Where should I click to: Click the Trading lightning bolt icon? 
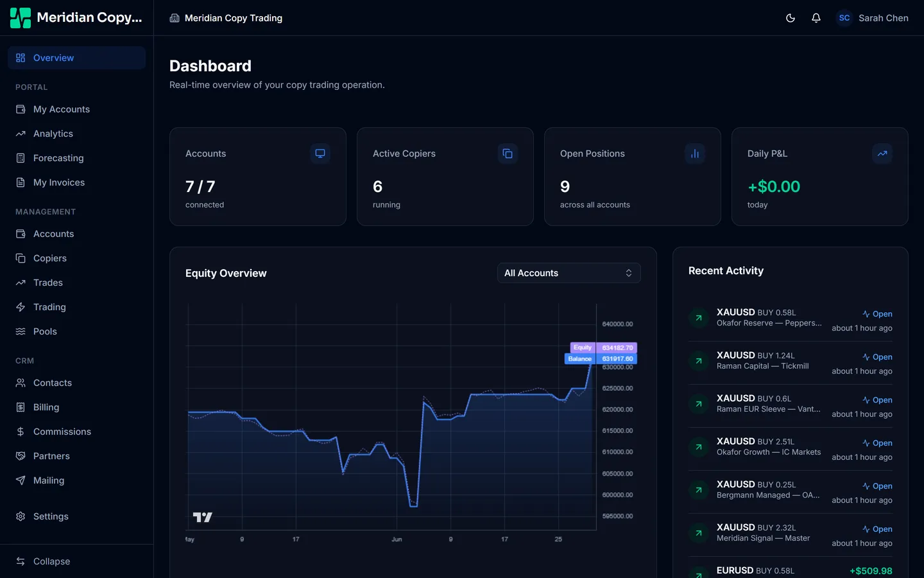21,307
